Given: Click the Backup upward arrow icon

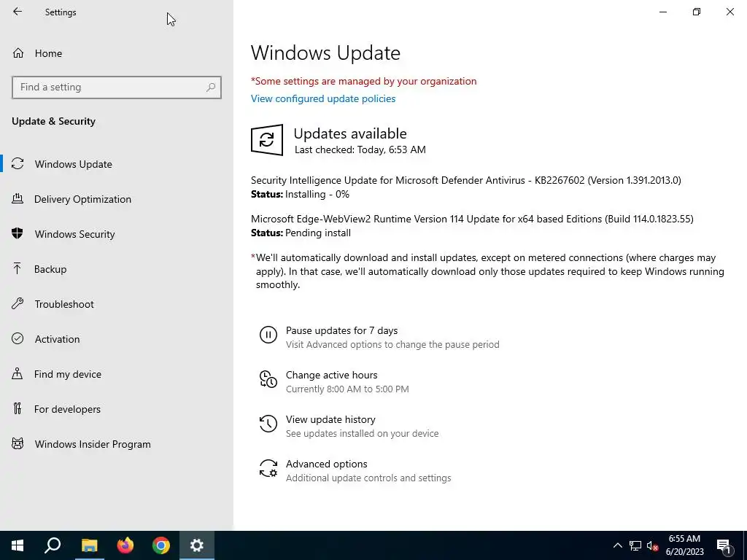Looking at the screenshot, I should (x=18, y=269).
